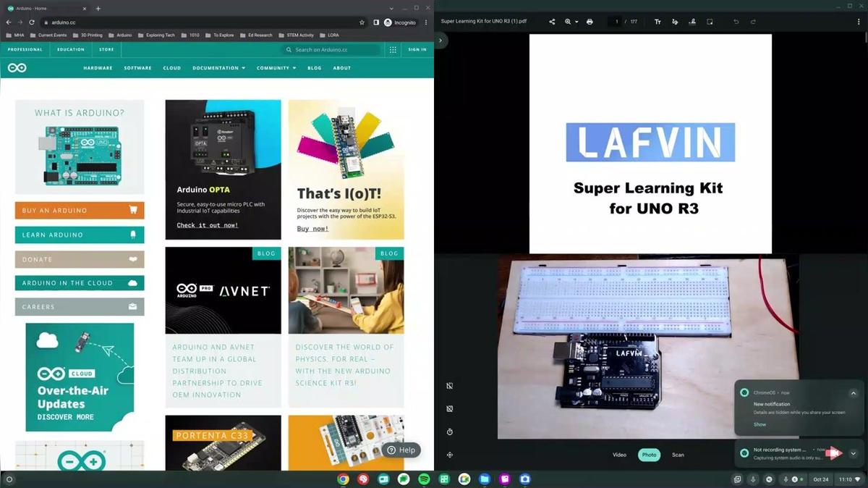Open PDF viewer more options menu
This screenshot has width=868, height=488.
pos(859,22)
